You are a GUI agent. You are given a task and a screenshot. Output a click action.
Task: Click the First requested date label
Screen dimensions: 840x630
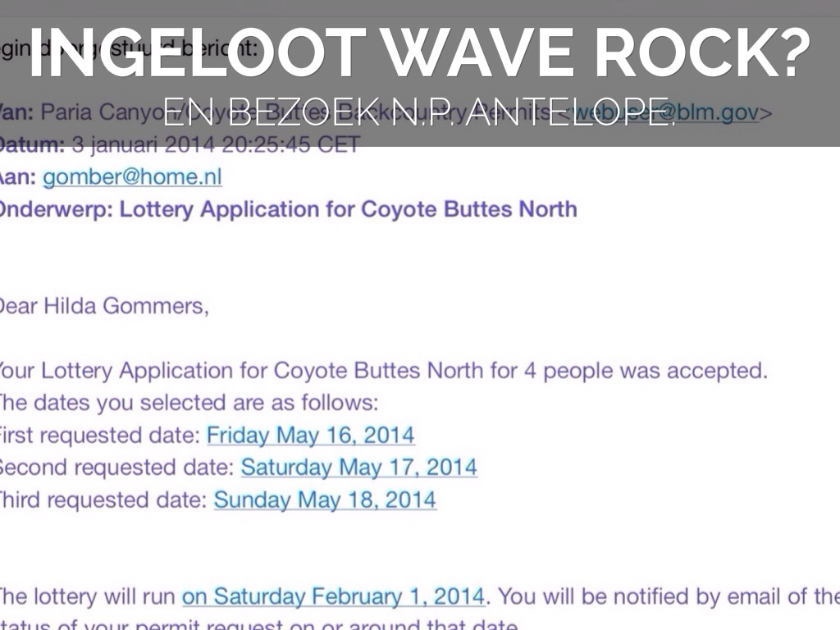[98, 435]
